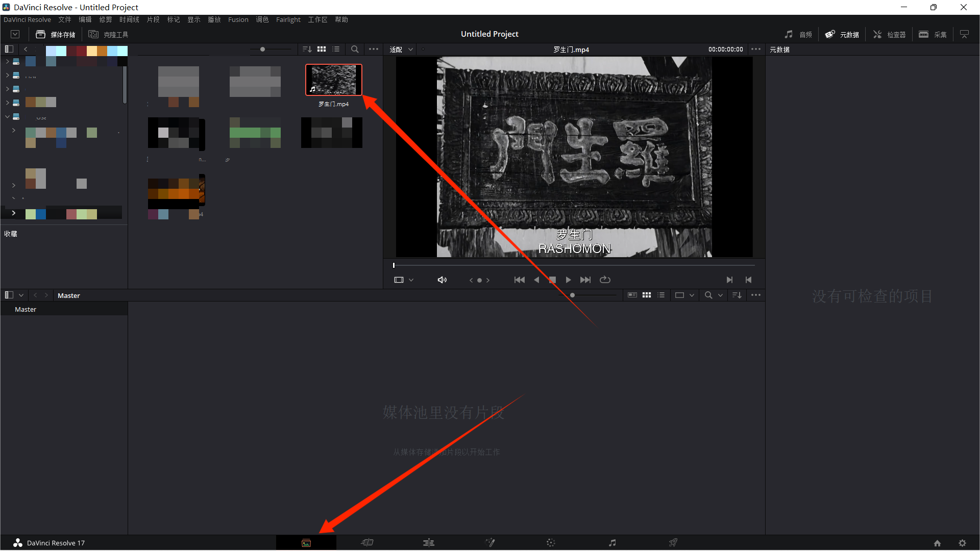Switch to the Edit page icon

[x=429, y=543]
